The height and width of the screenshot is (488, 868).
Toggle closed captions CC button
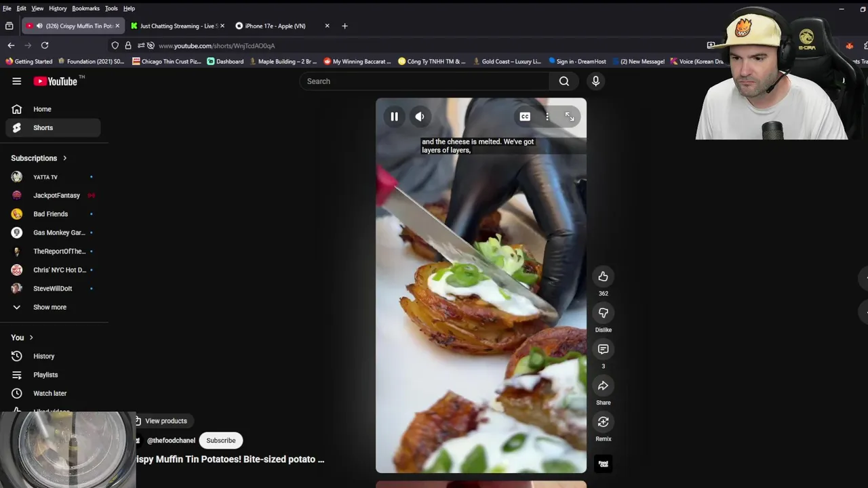point(525,117)
